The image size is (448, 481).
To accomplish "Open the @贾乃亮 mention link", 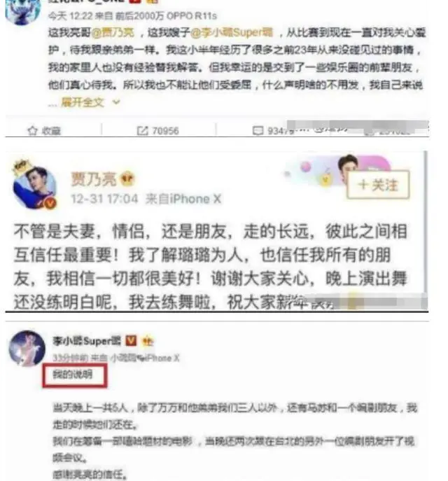I will tap(113, 32).
